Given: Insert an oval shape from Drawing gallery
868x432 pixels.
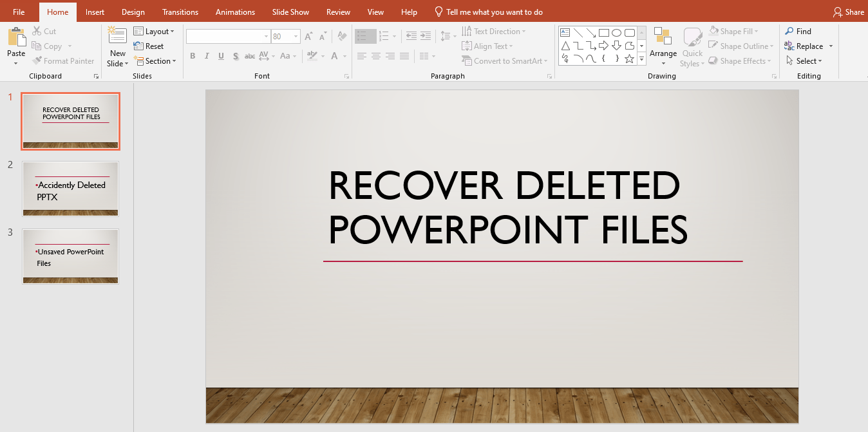Looking at the screenshot, I should pos(616,32).
